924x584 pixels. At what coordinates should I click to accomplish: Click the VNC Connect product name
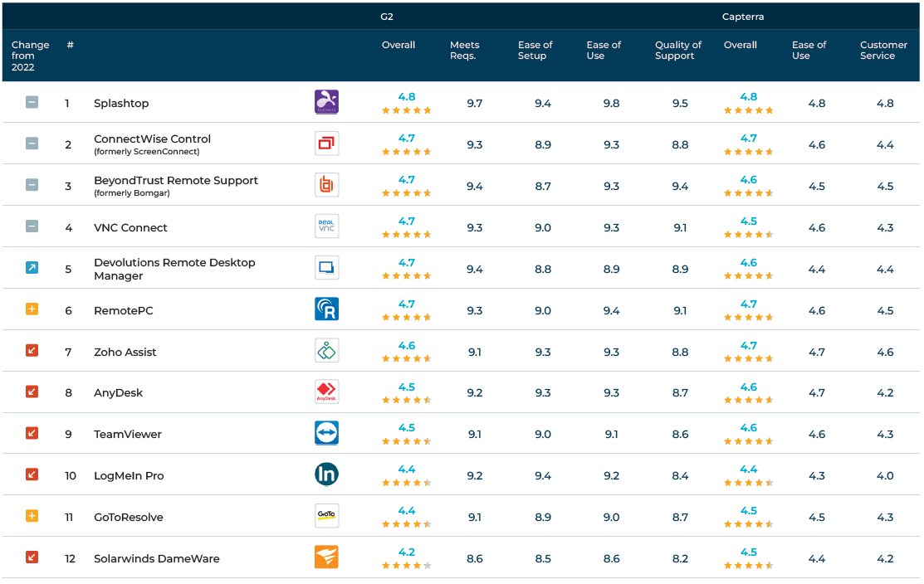point(130,228)
